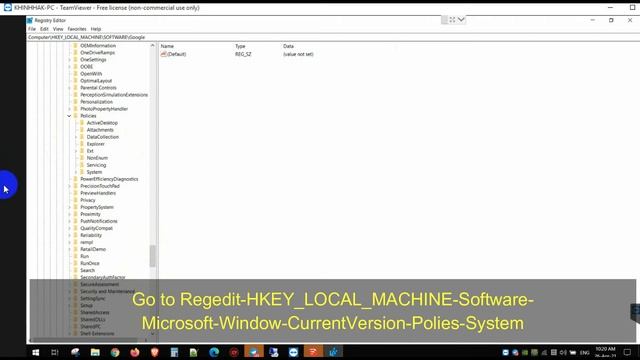Select the Personalization key
640x360 pixels.
coord(96,102)
